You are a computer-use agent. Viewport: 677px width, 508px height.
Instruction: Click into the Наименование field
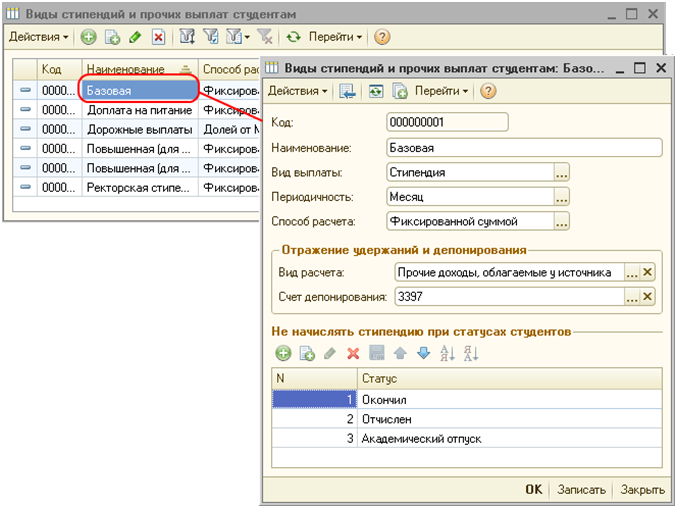coord(524,147)
